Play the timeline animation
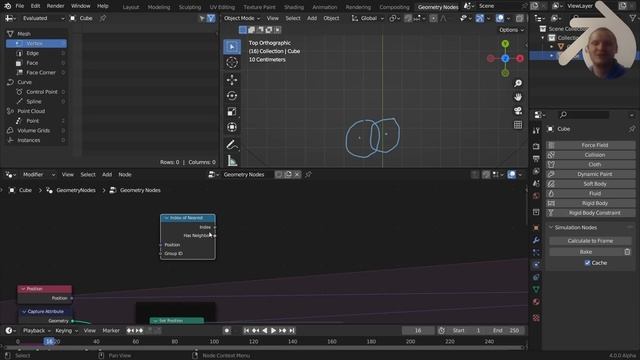The height and width of the screenshot is (360, 640). pos(273,331)
